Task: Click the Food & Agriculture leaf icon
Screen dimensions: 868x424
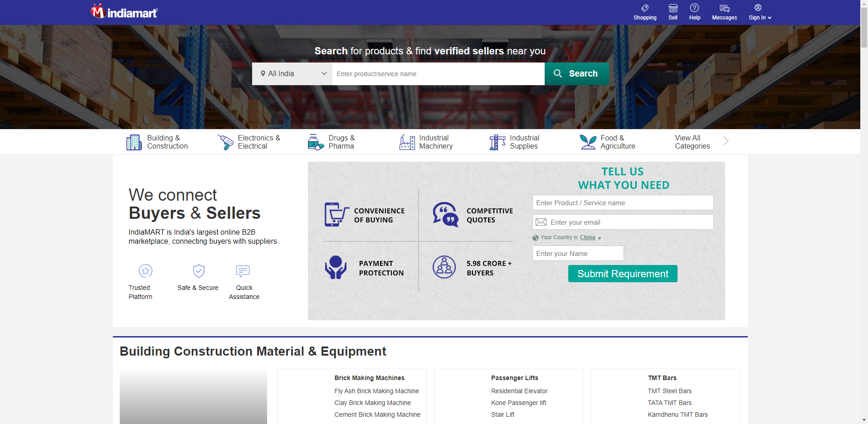Action: (588, 142)
